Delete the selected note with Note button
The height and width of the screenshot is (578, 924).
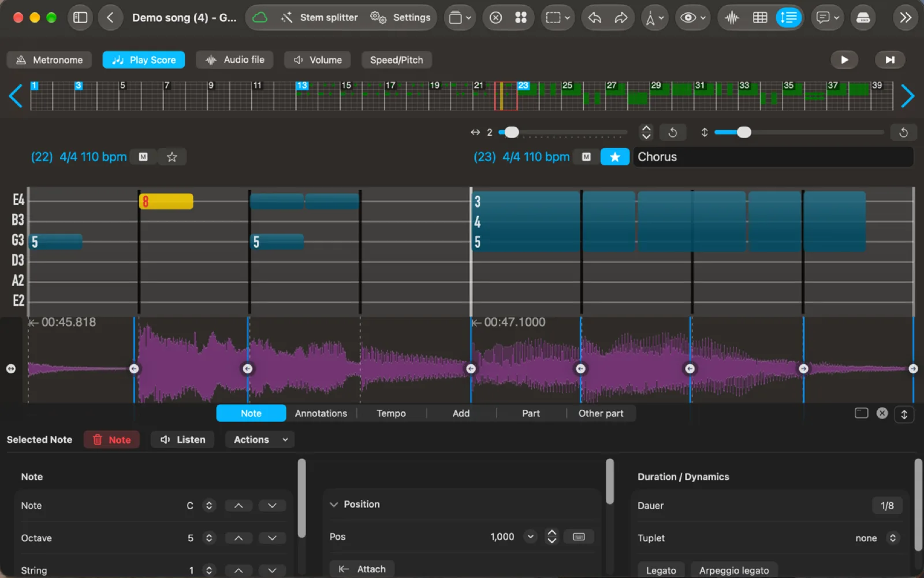(112, 440)
